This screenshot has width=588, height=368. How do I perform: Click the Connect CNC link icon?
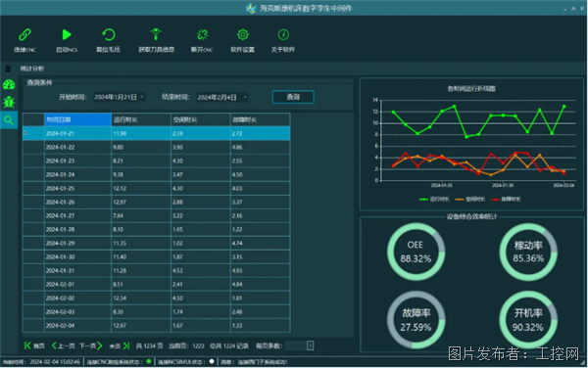tap(24, 35)
